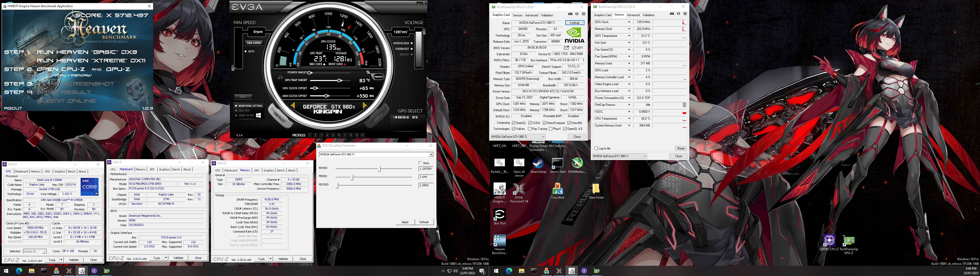Open the Memory Clock sensor dropdown
The height and width of the screenshot is (276, 980).
629,29
